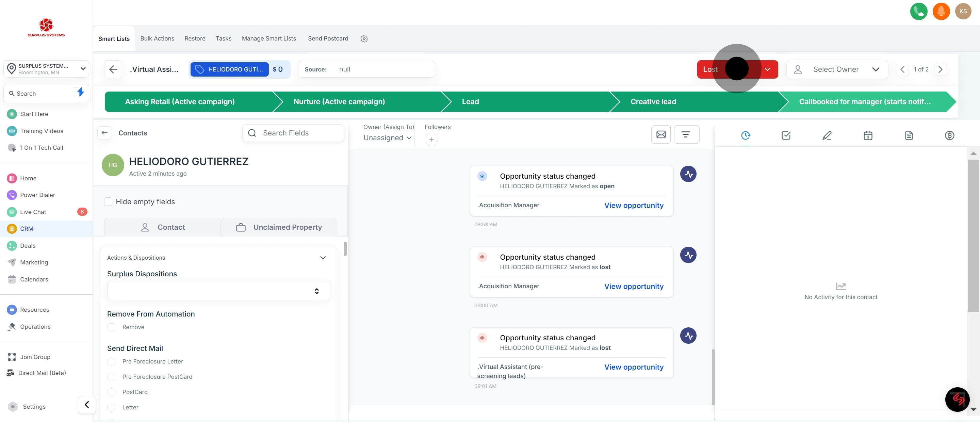Image resolution: width=980 pixels, height=422 pixels.
Task: Switch to the Bulk Actions tab
Action: (x=157, y=38)
